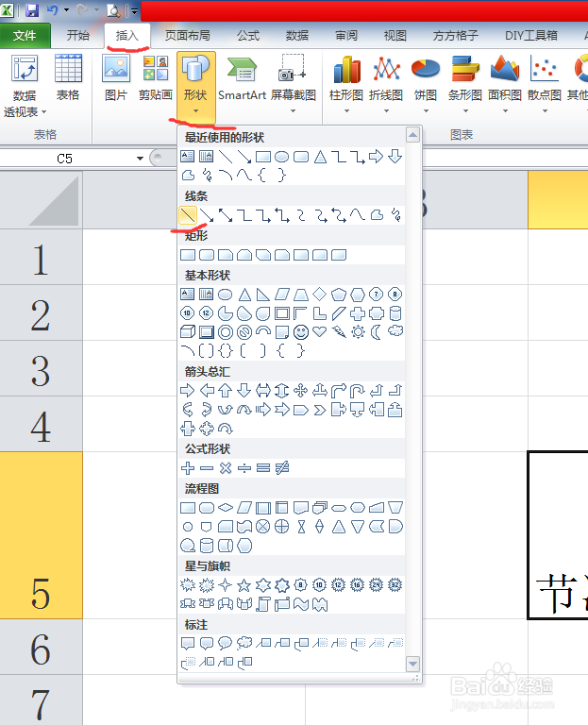Insert the Cloud shape
This screenshot has width=588, height=725.
pyautogui.click(x=395, y=331)
